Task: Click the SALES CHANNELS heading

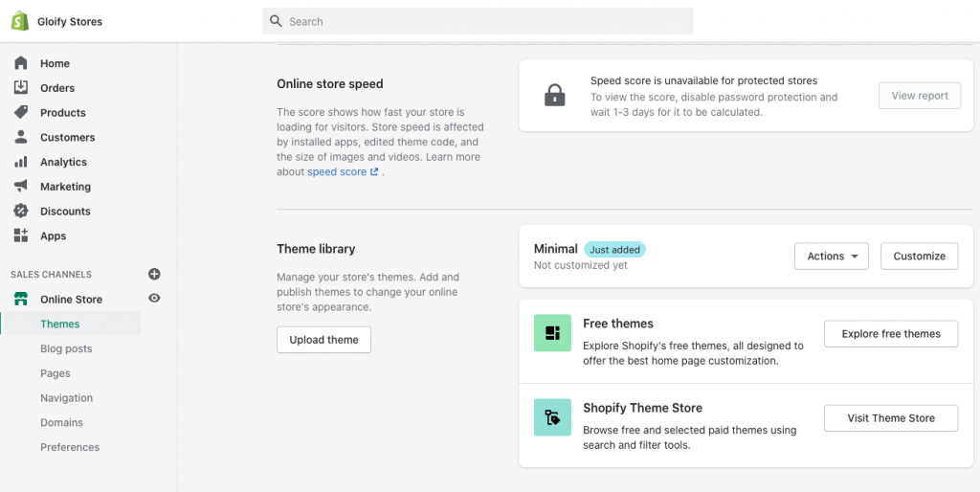Action: (52, 275)
